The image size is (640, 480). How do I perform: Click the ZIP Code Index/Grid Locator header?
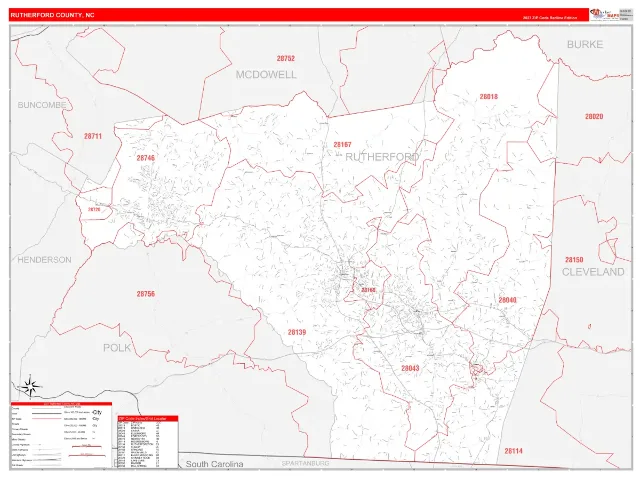click(x=148, y=418)
